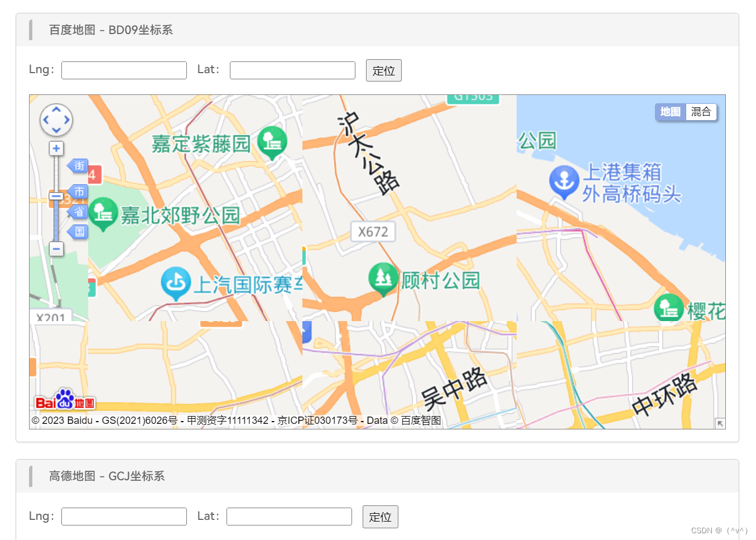This screenshot has height=540, width=756.
Task: Click the 上汽国际赛车 venue marker
Action: [x=176, y=283]
